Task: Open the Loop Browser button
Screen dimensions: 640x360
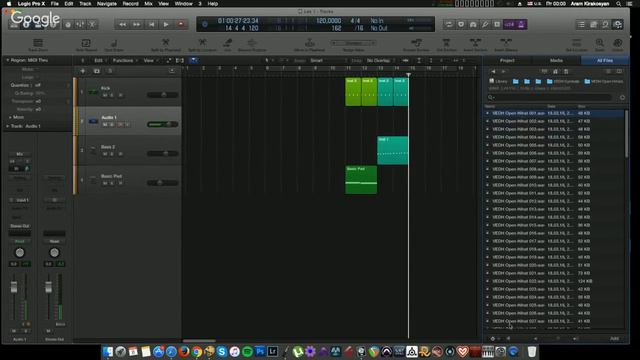Action: [605, 24]
